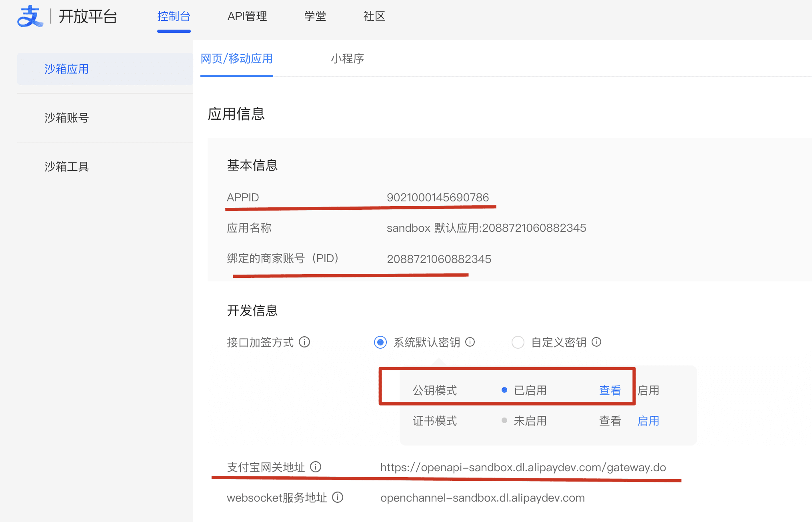Click the 证书模式 label
Viewport: 812px width, 522px height.
click(435, 421)
